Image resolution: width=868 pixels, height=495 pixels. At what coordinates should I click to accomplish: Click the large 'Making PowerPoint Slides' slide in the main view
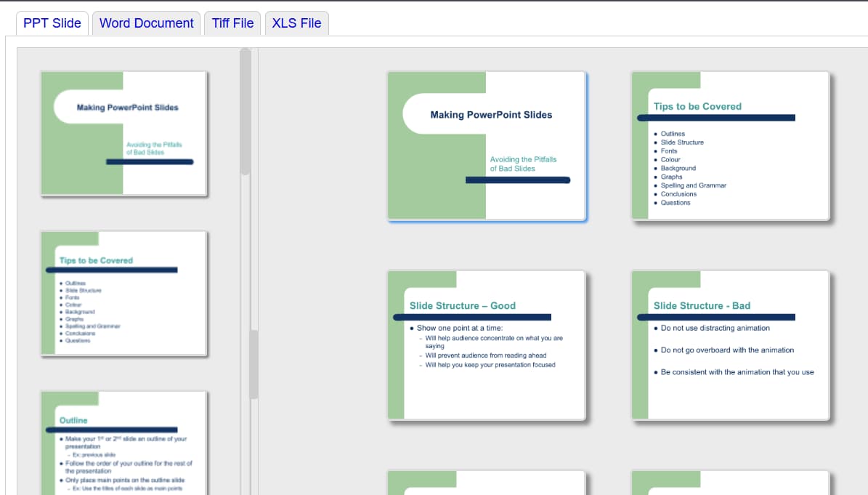pyautogui.click(x=487, y=145)
